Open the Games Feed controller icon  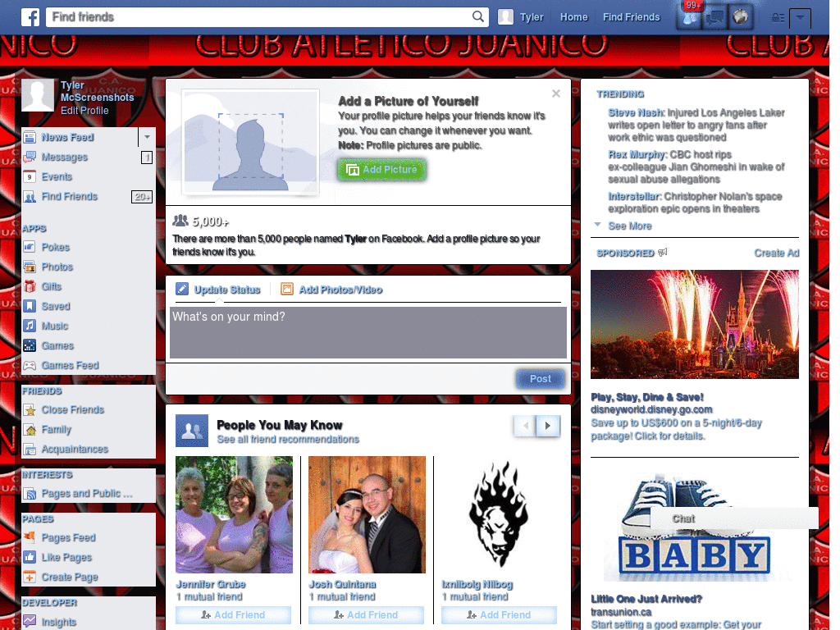pos(30,365)
